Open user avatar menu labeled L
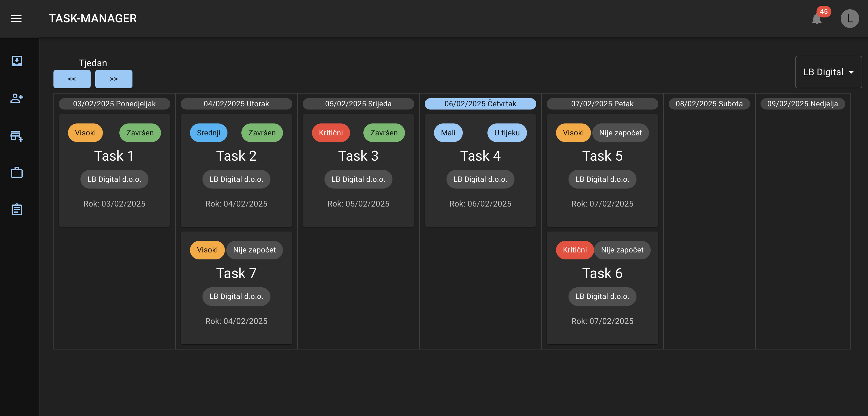This screenshot has width=868, height=416. (x=849, y=19)
